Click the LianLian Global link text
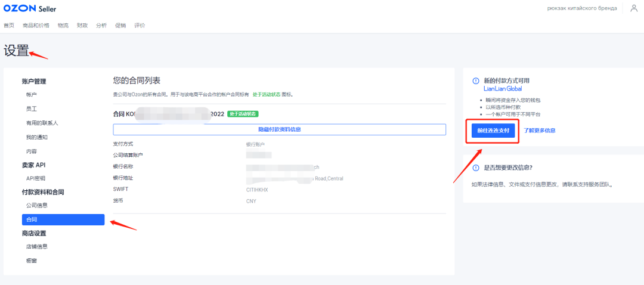 [503, 88]
